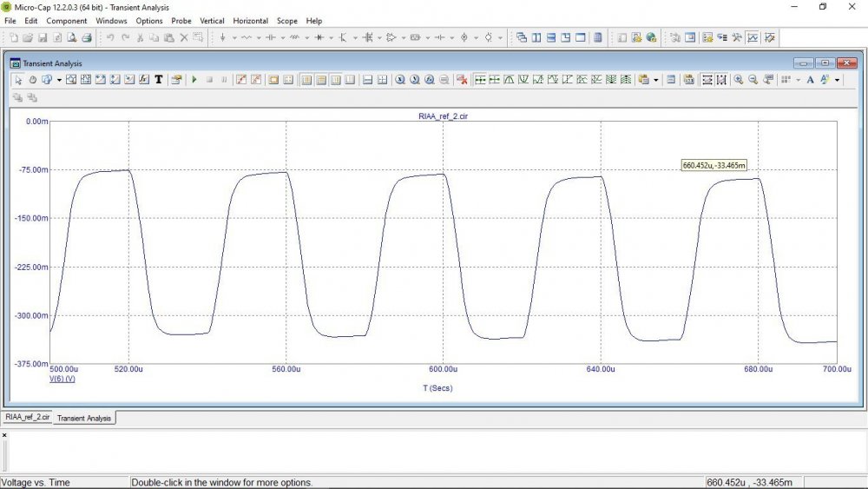
Task: Click the Save file floppy disk icon
Action: tap(42, 38)
